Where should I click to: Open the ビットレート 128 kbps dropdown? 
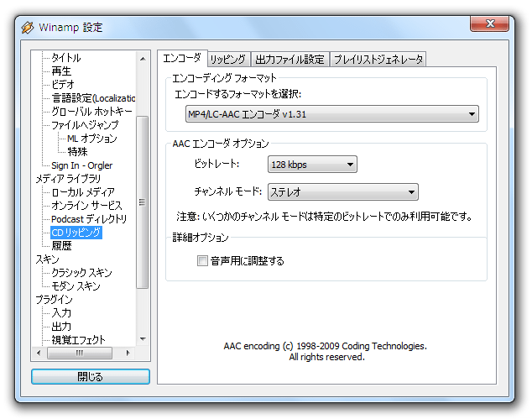click(x=312, y=165)
